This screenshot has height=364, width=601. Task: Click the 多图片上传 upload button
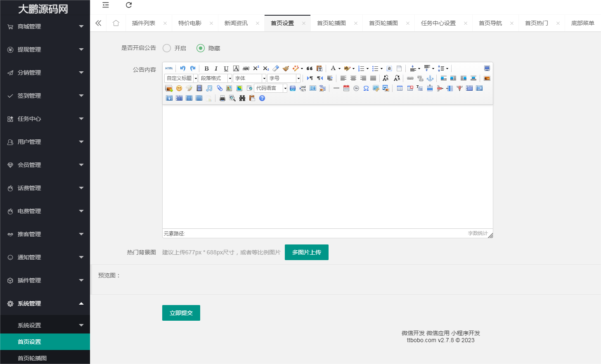pos(306,252)
